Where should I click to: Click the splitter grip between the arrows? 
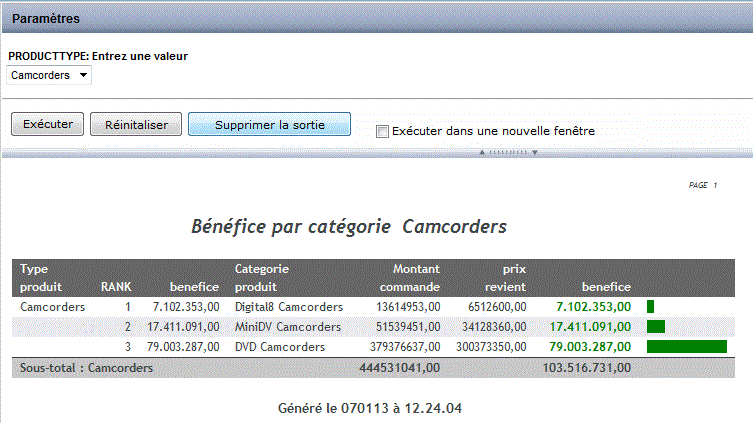(x=508, y=153)
